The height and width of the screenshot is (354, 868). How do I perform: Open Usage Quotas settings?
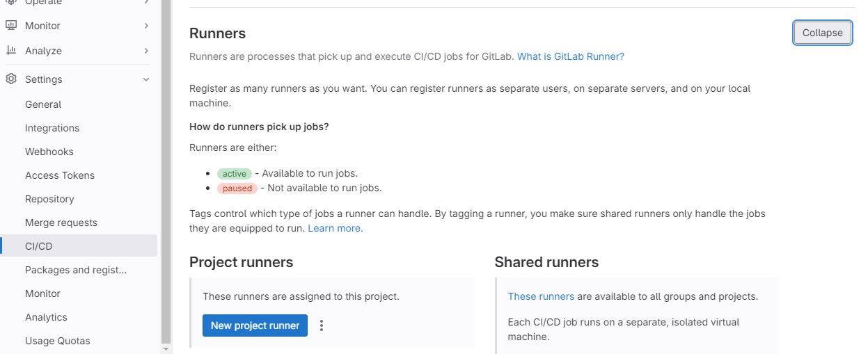(x=58, y=341)
